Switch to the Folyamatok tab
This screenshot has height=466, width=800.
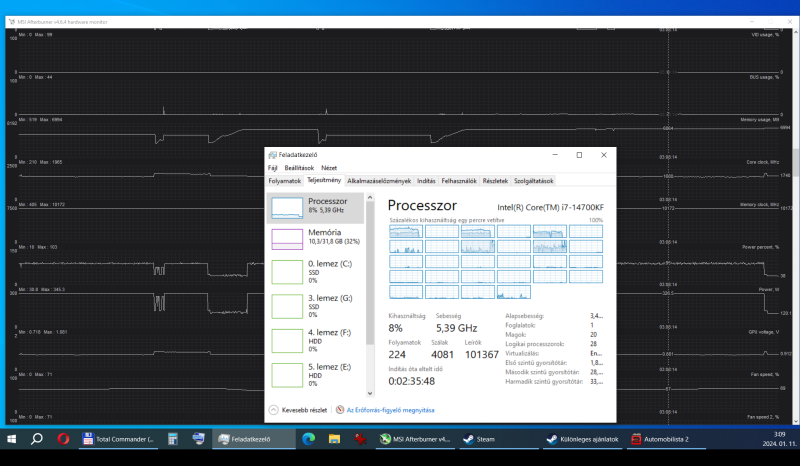285,181
